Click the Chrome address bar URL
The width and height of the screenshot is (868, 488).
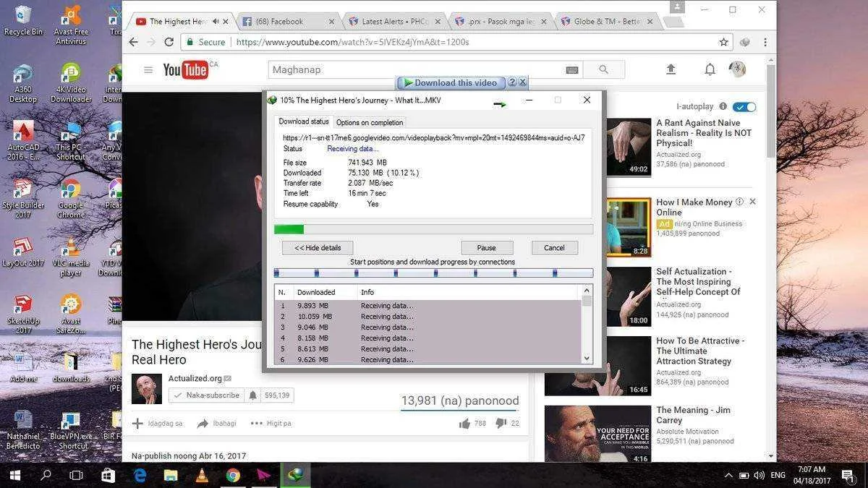click(x=353, y=42)
